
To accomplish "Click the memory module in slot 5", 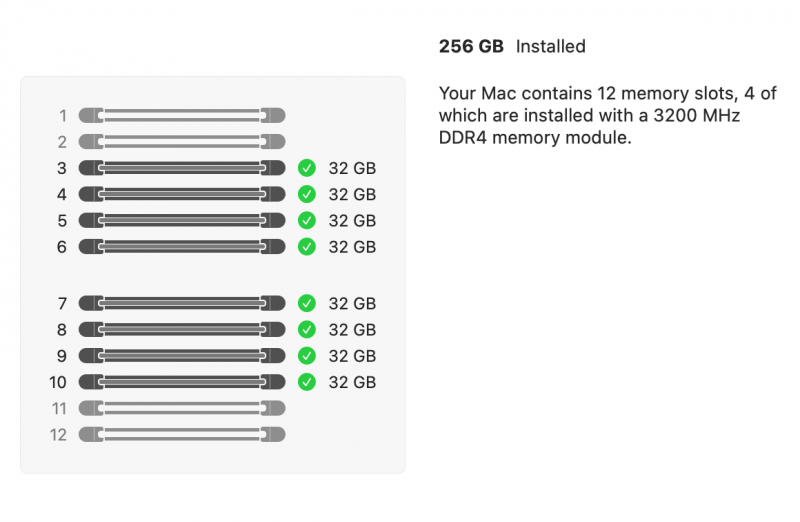I will pyautogui.click(x=182, y=220).
